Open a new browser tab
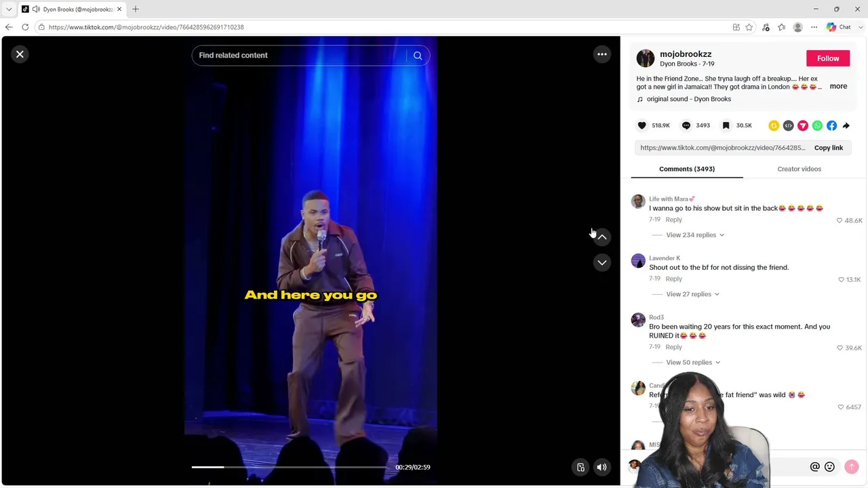 tap(136, 9)
